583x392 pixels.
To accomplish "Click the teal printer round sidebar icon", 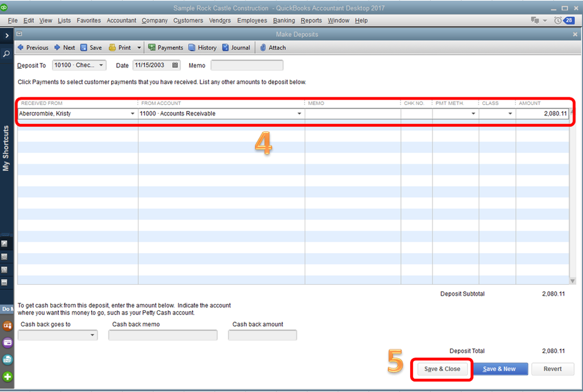I will [x=8, y=360].
